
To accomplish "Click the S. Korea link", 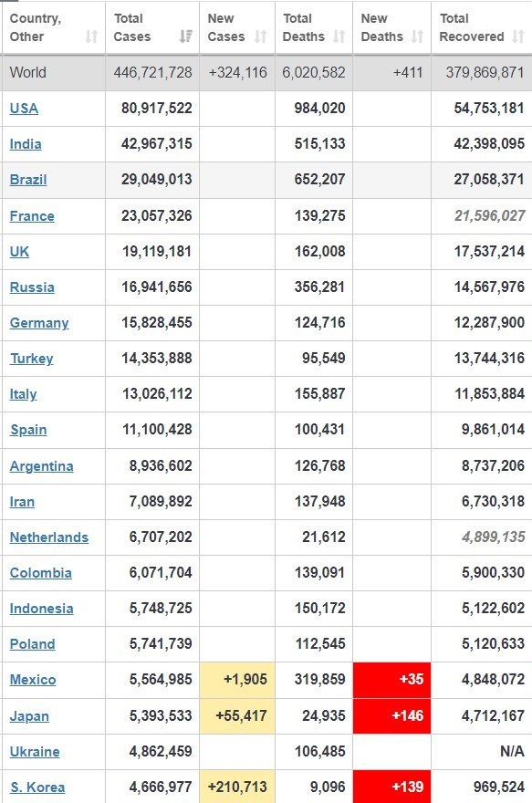I will 37,787.
